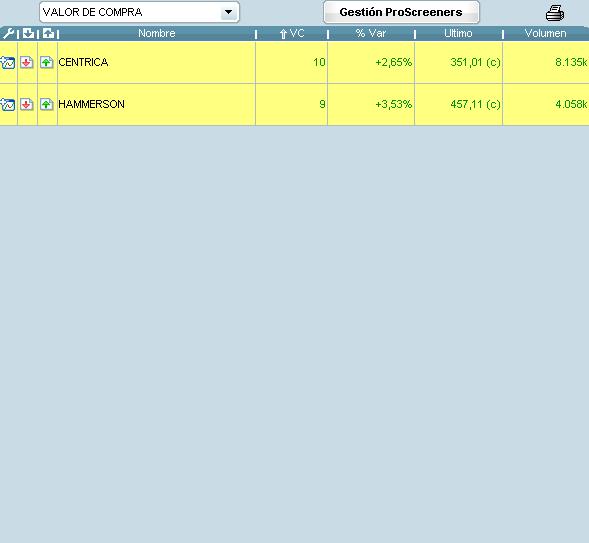Click the upload-arrow icon in table header
Viewport: 589px width, 543px height.
pyautogui.click(x=48, y=33)
